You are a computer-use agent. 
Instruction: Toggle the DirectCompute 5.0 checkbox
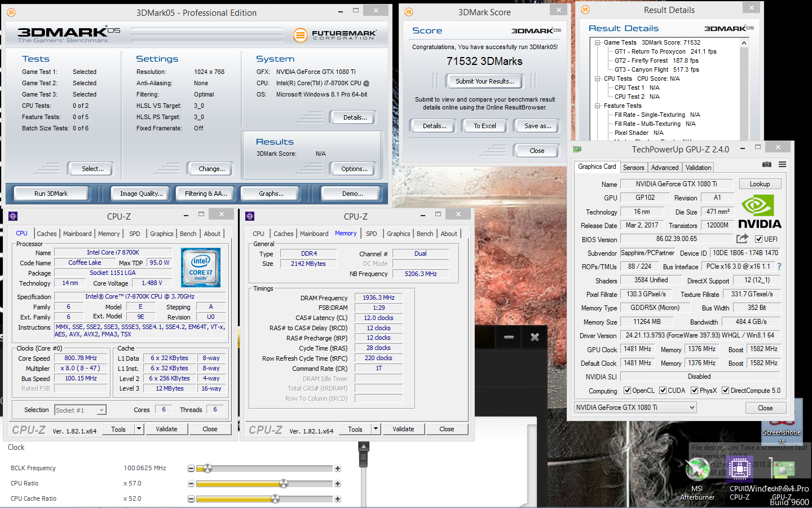click(x=726, y=391)
